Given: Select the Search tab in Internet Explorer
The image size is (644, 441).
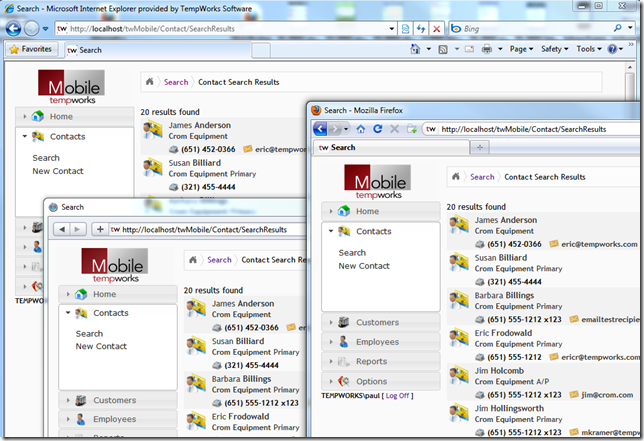Looking at the screenshot, I should 85,49.
